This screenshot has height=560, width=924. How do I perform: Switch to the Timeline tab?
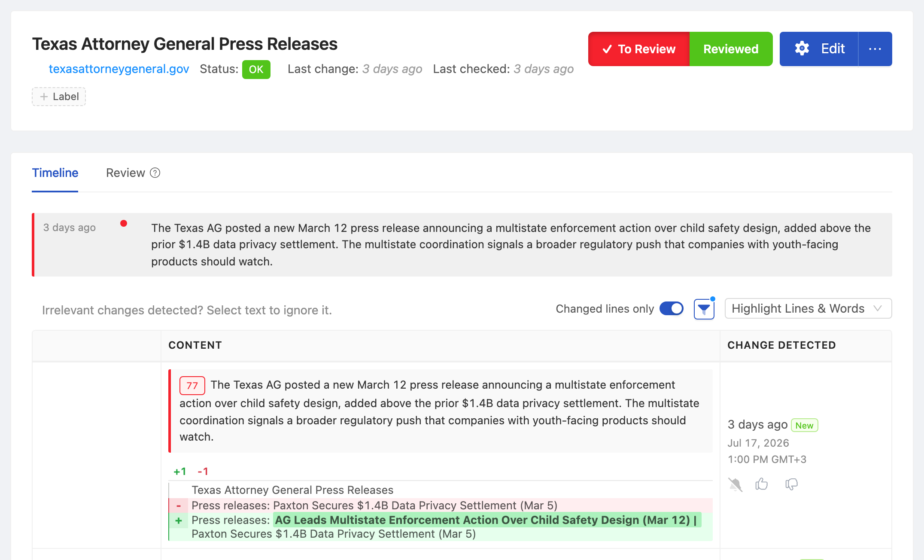click(x=55, y=173)
